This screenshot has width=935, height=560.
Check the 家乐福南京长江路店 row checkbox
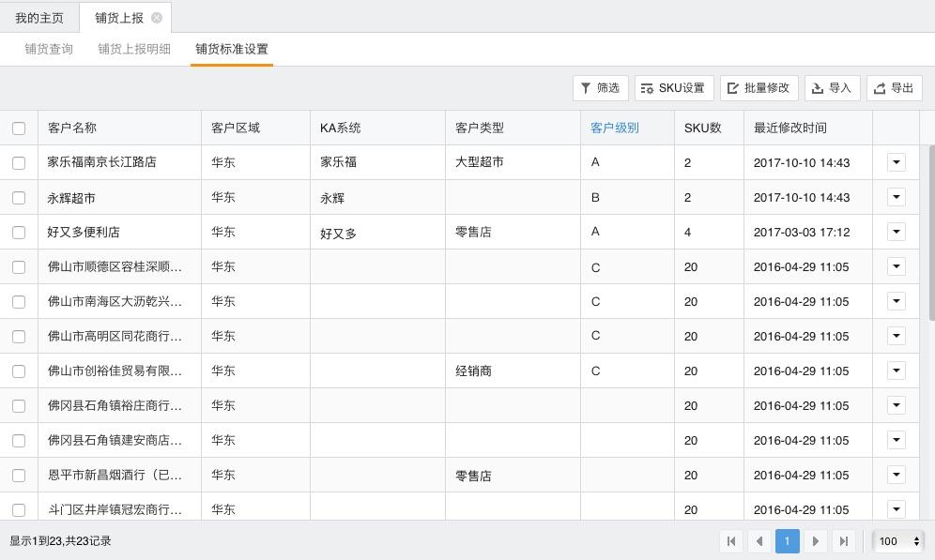(19, 163)
